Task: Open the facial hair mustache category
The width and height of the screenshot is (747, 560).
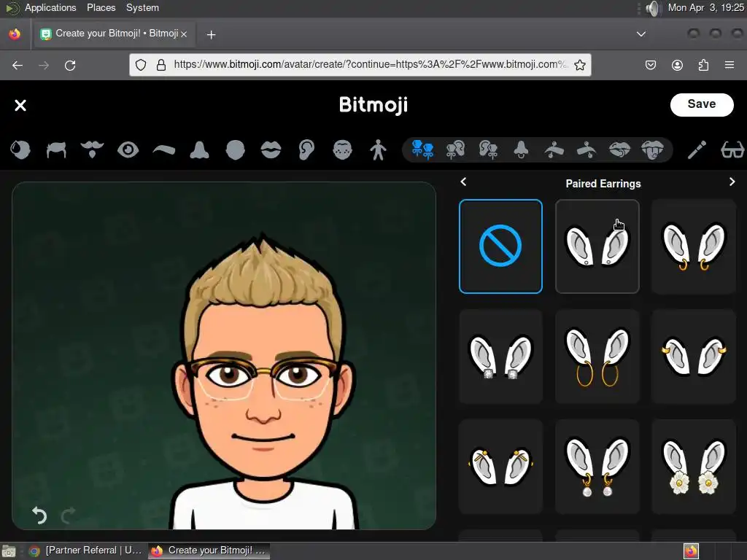Action: pyautogui.click(x=92, y=149)
